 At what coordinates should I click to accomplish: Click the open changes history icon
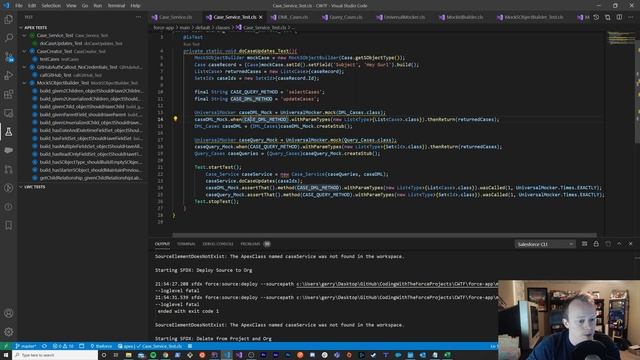pos(596,17)
